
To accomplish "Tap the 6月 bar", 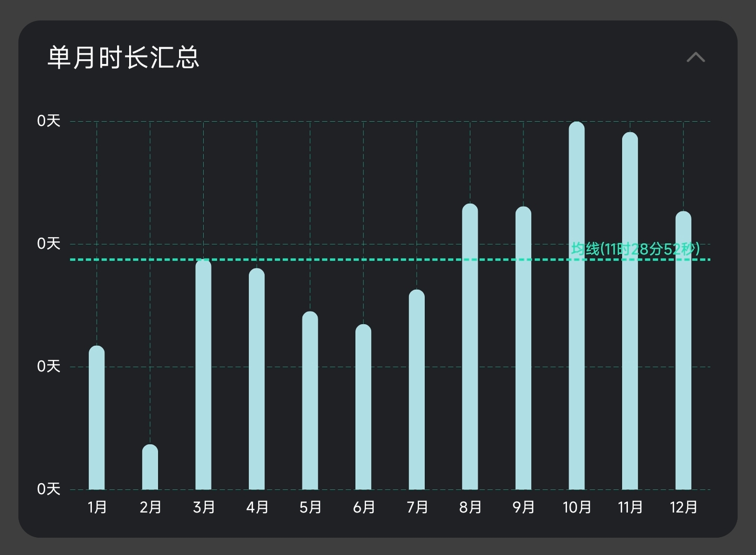I will [363, 407].
